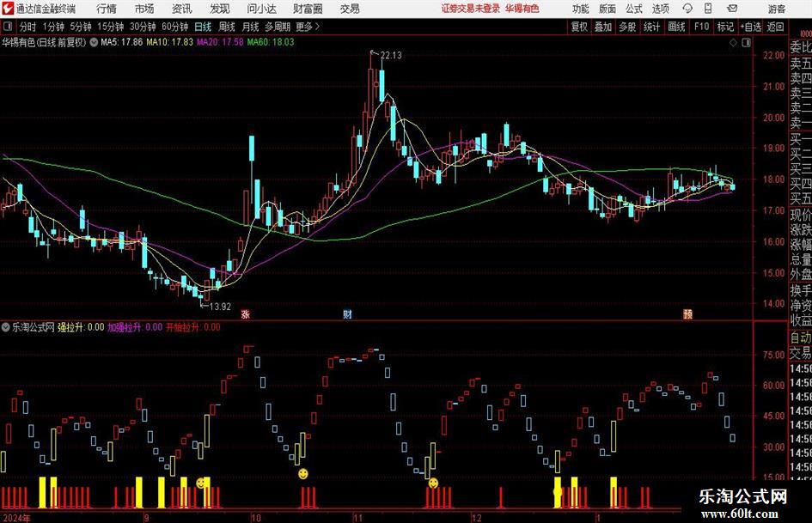Click the 13.92 low price label
This screenshot has height=523, width=812.
coord(220,307)
